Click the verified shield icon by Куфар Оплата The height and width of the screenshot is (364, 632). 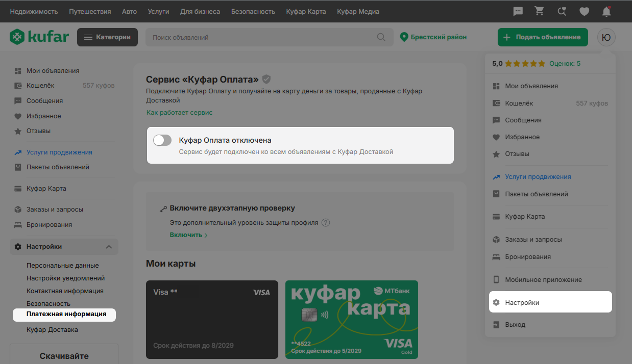tap(266, 79)
